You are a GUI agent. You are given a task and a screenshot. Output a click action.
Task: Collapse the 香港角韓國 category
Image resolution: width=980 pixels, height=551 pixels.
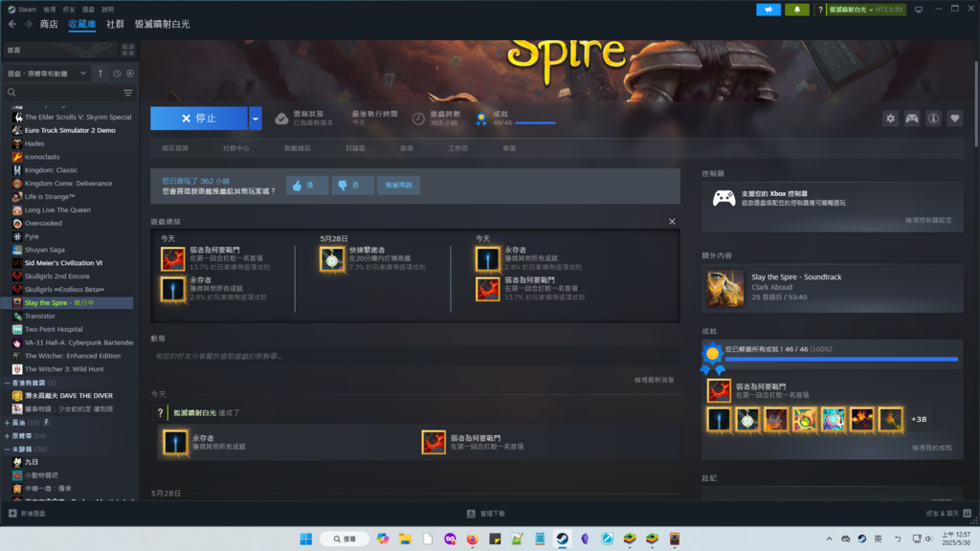[x=8, y=383]
